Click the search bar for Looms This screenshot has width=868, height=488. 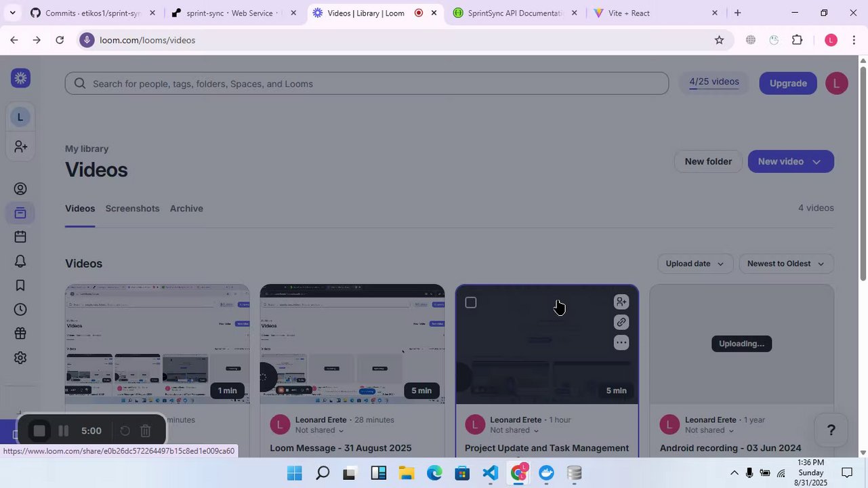click(x=367, y=83)
